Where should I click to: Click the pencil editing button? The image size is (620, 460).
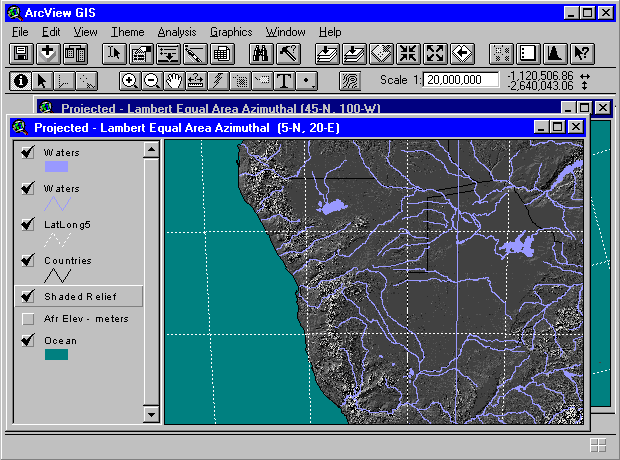coord(195,54)
